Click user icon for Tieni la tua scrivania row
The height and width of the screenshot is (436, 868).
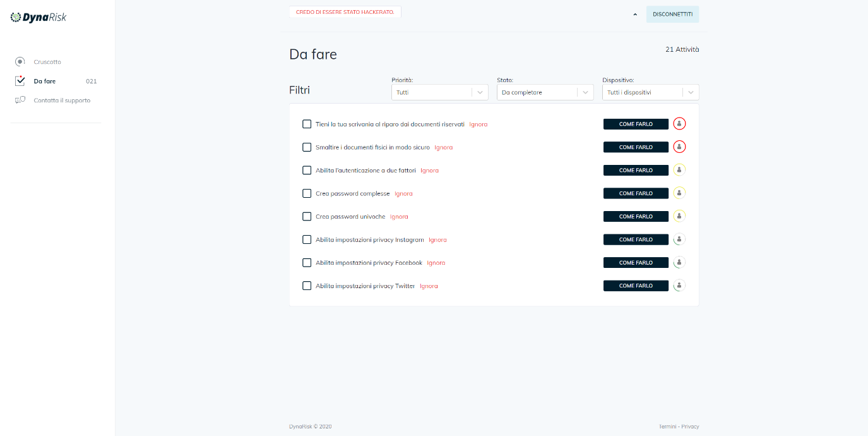(679, 124)
